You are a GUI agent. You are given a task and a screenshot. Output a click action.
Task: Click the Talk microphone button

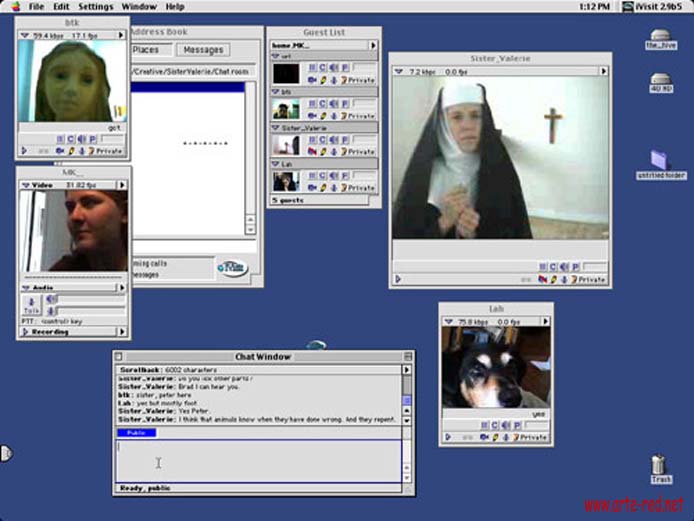[x=30, y=306]
